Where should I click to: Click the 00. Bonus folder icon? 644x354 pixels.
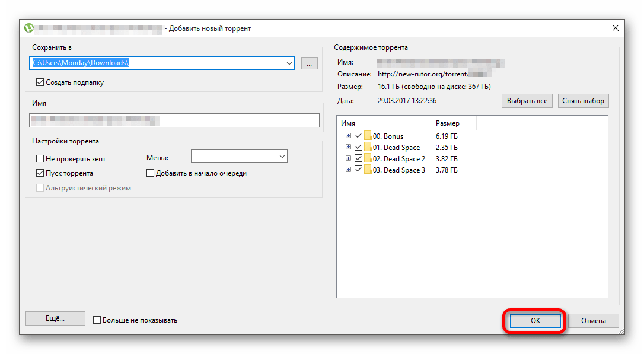368,136
